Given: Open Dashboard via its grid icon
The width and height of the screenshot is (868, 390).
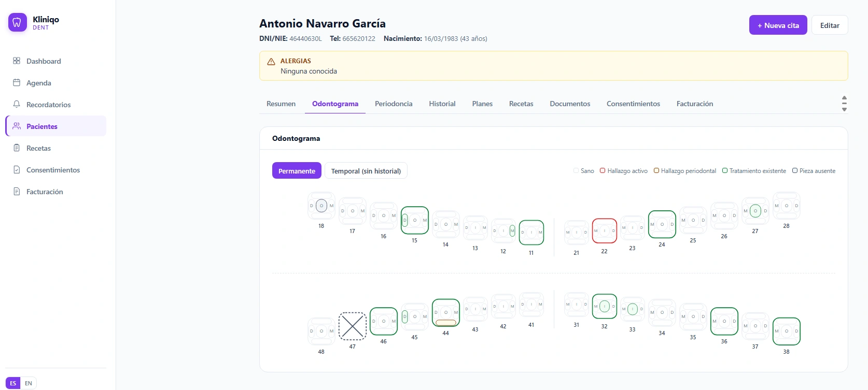Looking at the screenshot, I should point(17,61).
